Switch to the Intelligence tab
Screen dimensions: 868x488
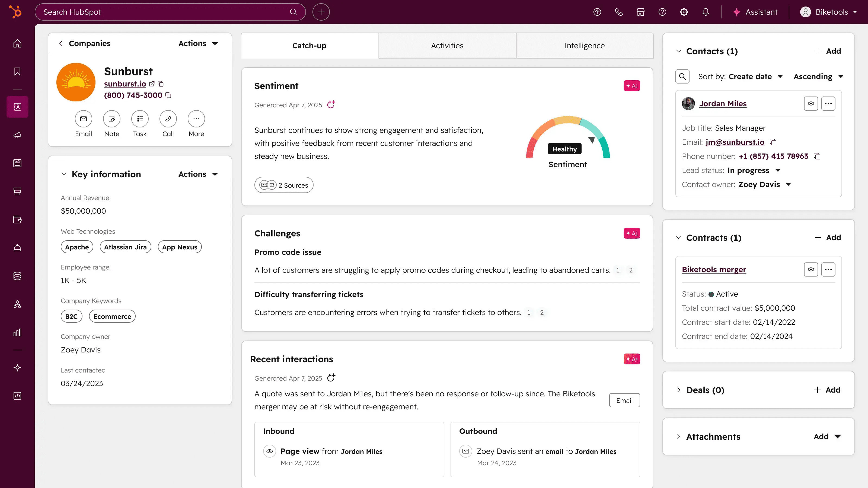584,46
